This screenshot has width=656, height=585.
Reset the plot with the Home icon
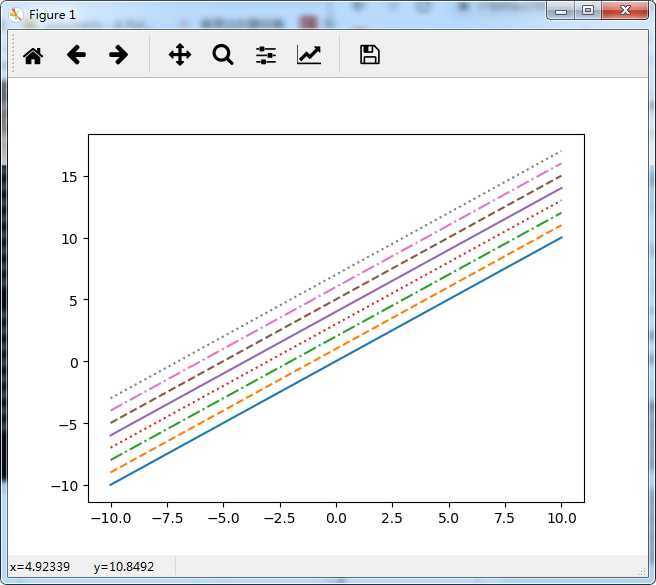tap(33, 56)
